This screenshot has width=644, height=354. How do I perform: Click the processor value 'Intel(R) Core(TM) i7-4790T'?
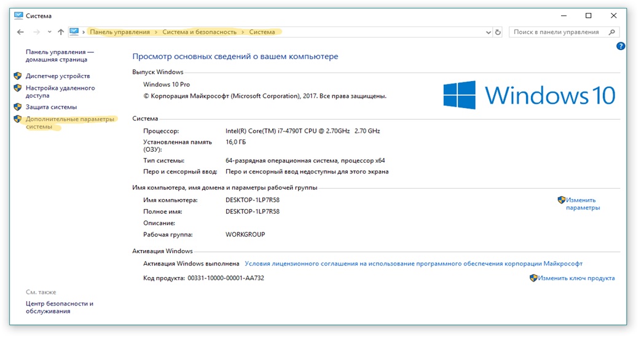tap(303, 131)
